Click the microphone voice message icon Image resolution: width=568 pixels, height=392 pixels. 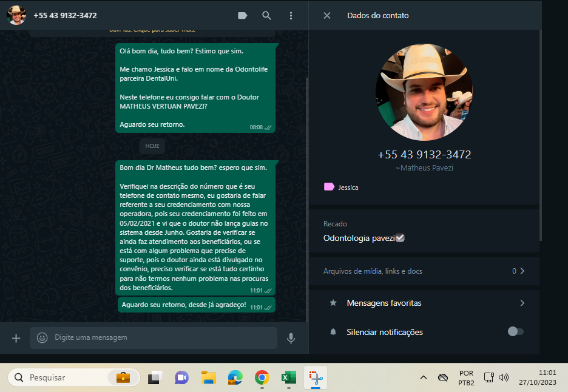291,338
